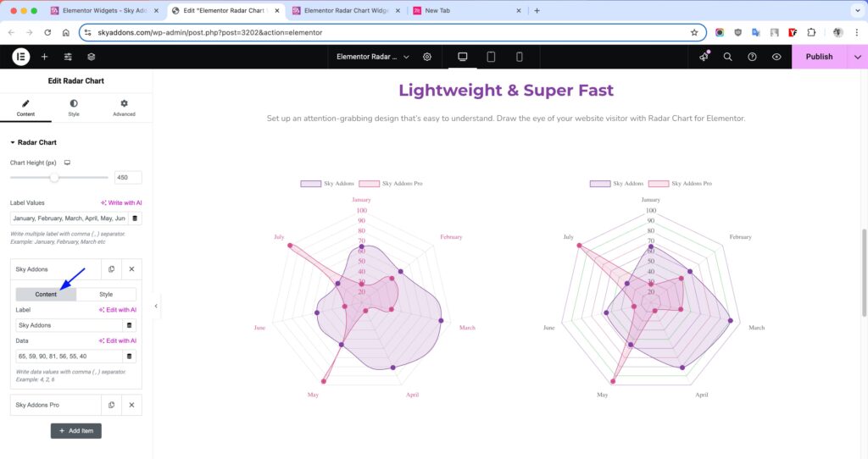868x459 pixels.
Task: Go back in browser history
Action: [12, 33]
